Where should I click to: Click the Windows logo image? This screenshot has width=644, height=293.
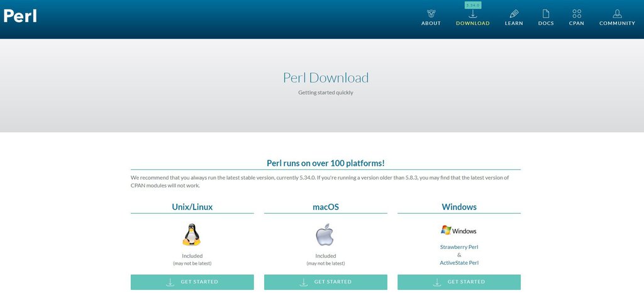(458, 230)
